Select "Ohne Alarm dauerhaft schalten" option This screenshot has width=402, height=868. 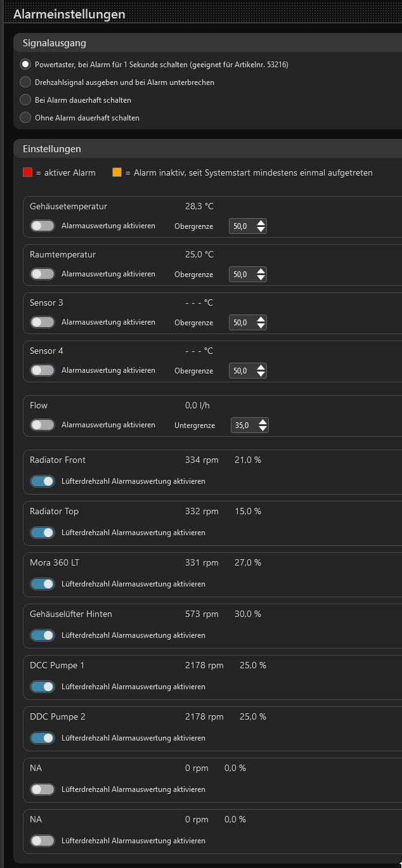(x=25, y=117)
